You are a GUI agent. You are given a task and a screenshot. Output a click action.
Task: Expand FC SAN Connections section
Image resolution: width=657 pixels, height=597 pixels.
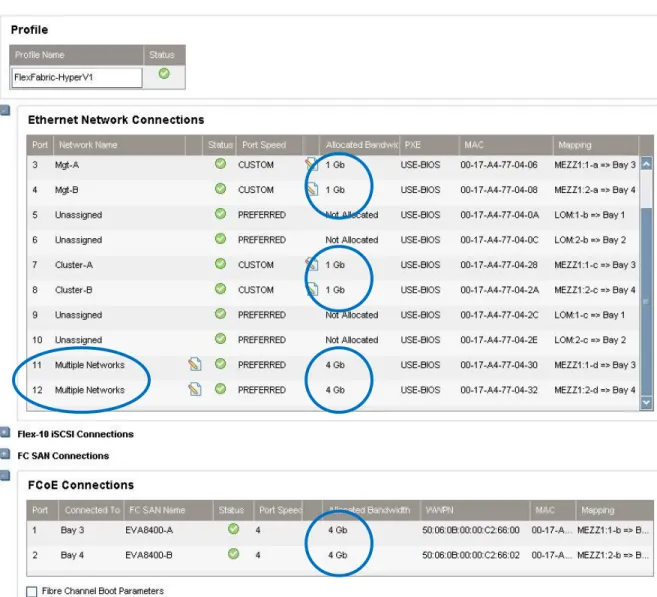(5, 454)
